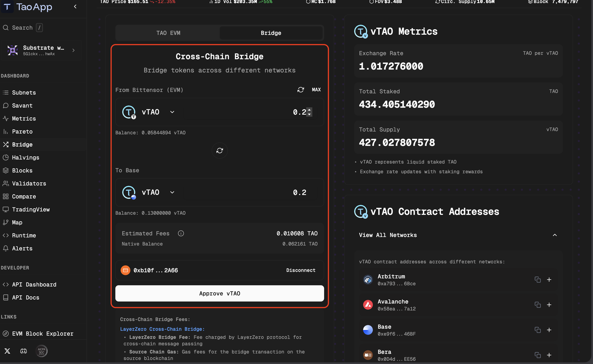
Task: Switch to the TAO EVM tab
Action: tap(168, 33)
